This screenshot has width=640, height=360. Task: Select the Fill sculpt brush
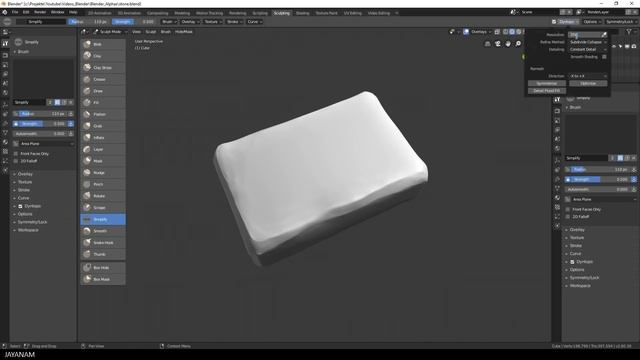point(103,102)
